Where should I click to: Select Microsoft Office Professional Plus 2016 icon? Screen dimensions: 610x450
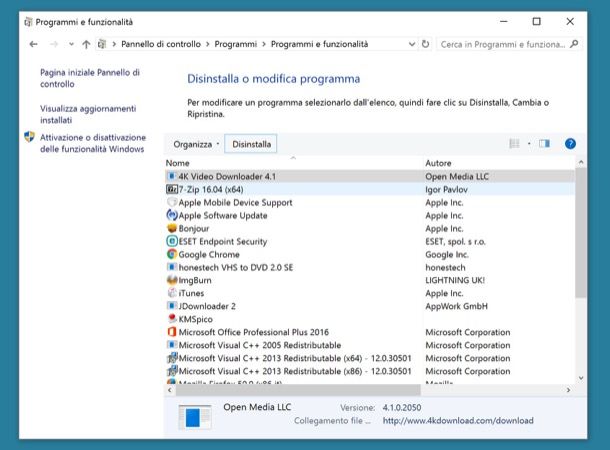point(172,332)
